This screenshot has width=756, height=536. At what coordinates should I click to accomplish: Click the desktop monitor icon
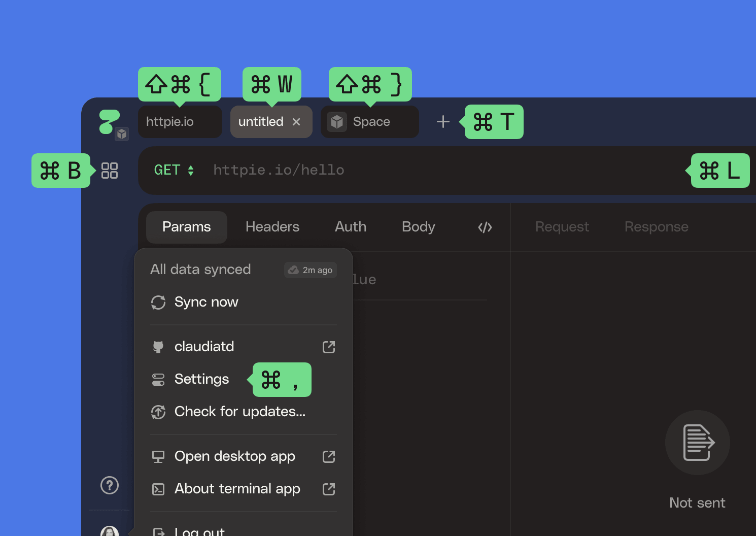point(158,457)
